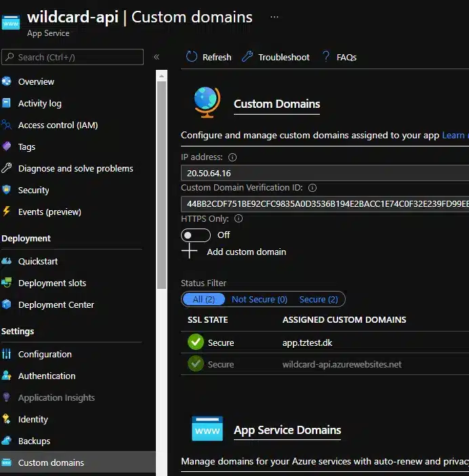Image resolution: width=469 pixels, height=476 pixels.
Task: Click the Deployment Center cube icon
Action: pyautogui.click(x=6, y=304)
